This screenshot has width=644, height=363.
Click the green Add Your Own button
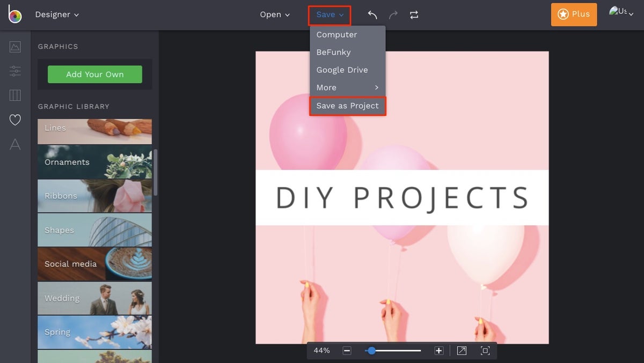(x=94, y=75)
